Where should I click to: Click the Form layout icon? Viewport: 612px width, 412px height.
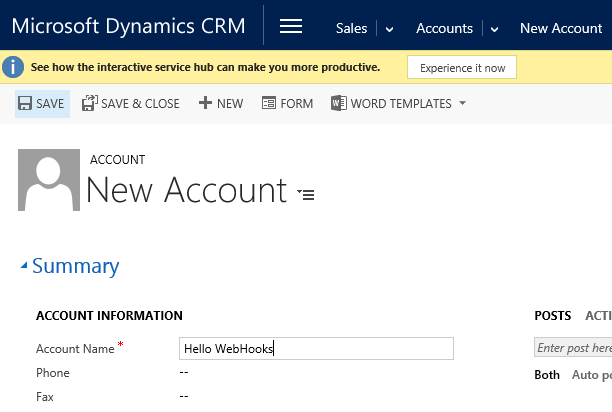point(268,103)
